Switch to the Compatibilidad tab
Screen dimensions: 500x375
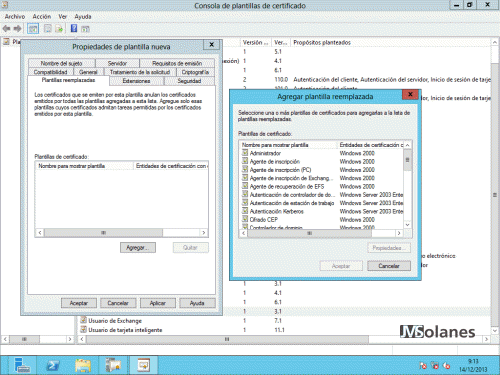[50, 72]
